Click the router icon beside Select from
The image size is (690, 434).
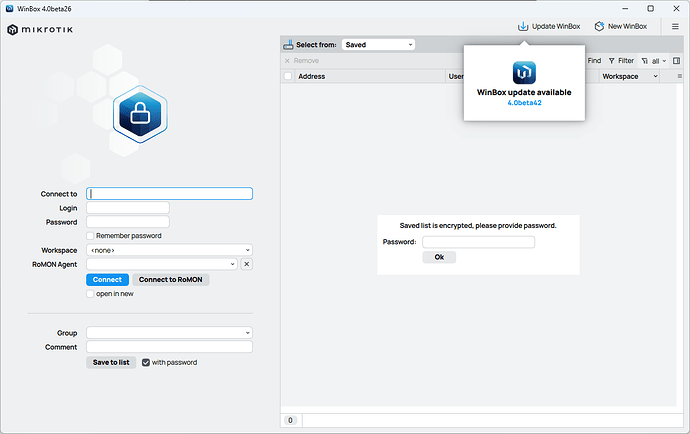point(288,44)
